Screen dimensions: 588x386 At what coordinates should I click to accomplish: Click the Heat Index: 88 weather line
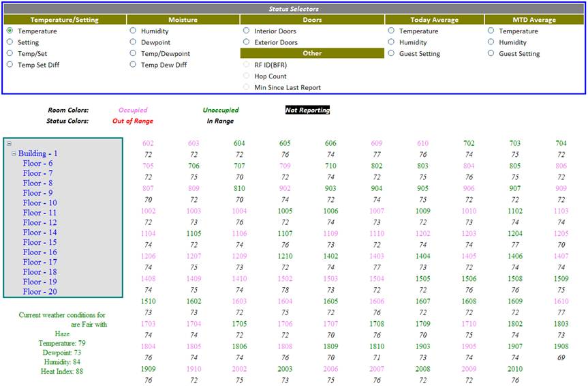pyautogui.click(x=62, y=371)
